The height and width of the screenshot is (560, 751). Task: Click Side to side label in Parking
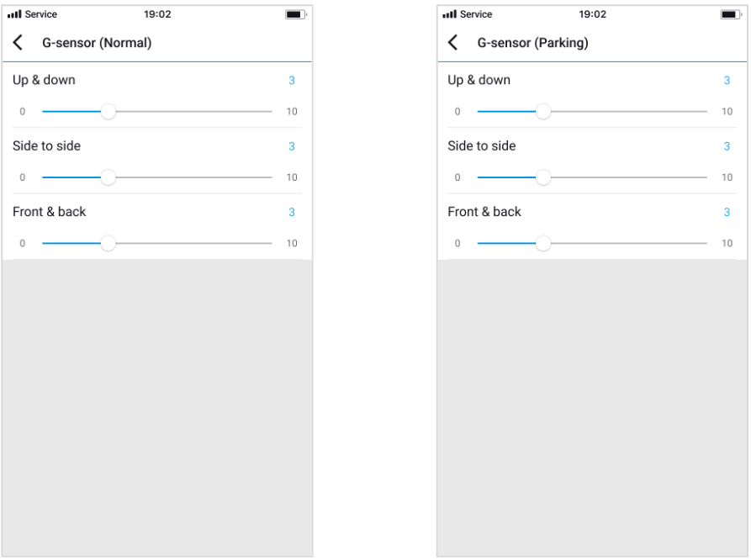pyautogui.click(x=481, y=146)
